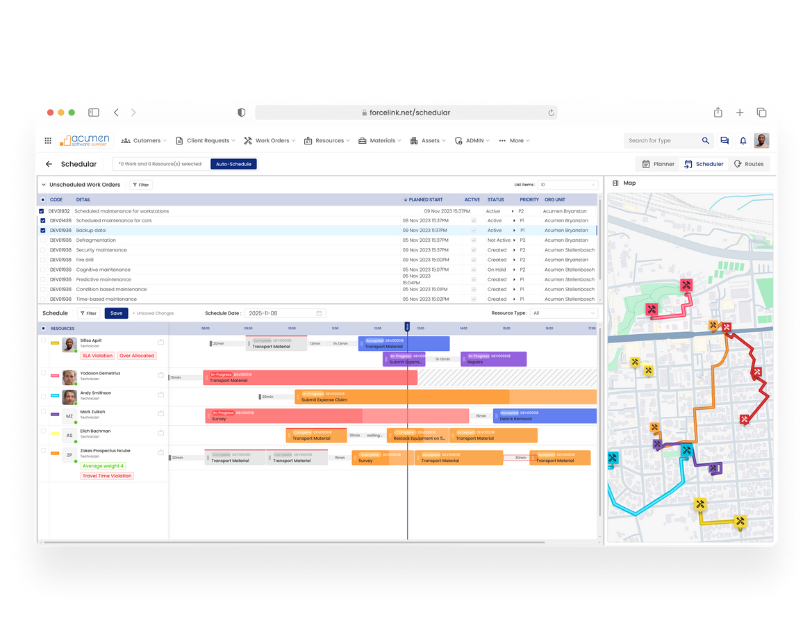Click the SLA Violation tag
Viewport: 812px width, 644px height.
pos(97,356)
